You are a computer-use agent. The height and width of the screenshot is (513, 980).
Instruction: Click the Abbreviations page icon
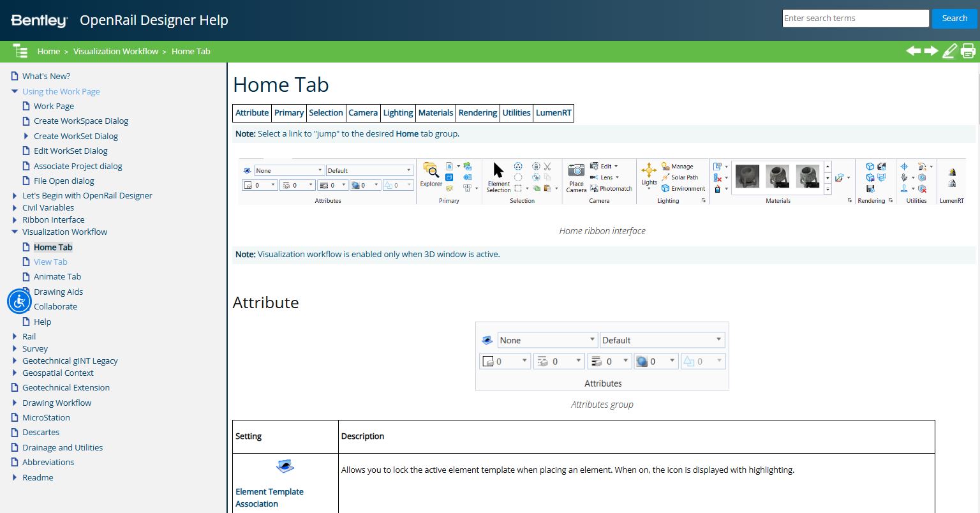(x=15, y=462)
